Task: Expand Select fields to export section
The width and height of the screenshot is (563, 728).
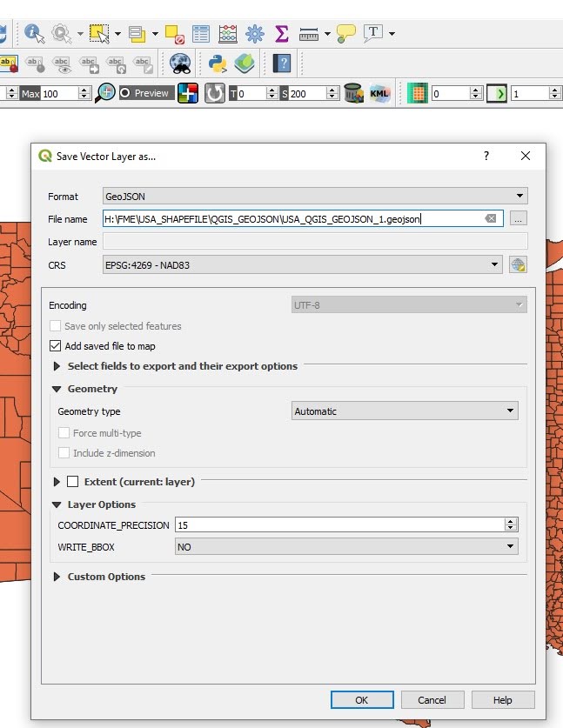Action: pos(57,366)
